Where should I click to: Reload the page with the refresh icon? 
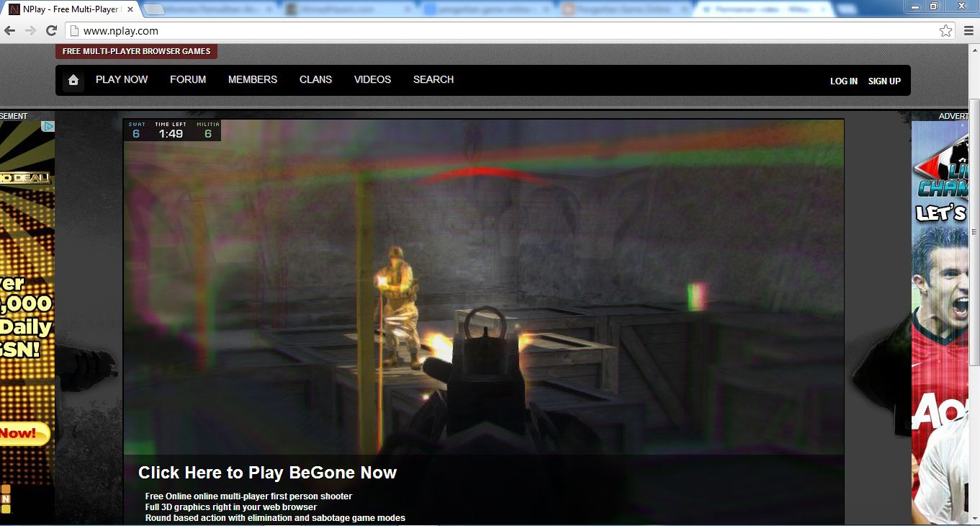(50, 31)
